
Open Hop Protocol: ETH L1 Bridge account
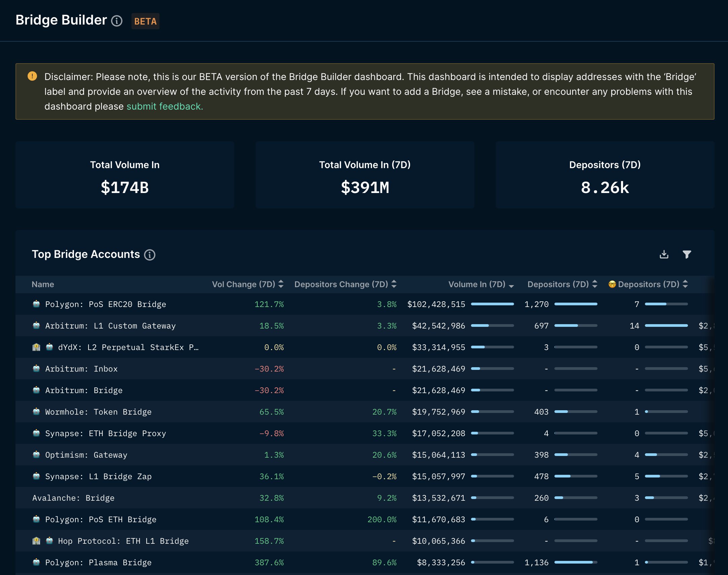(x=123, y=541)
